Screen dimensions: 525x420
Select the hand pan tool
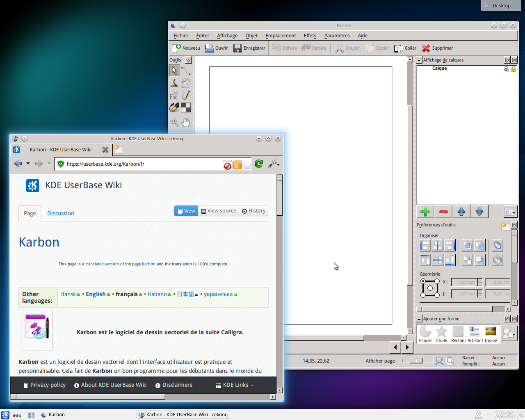point(186,122)
